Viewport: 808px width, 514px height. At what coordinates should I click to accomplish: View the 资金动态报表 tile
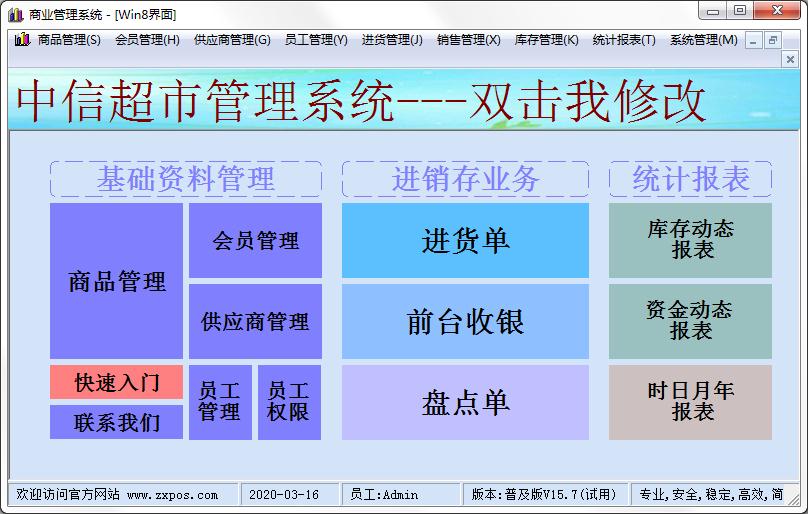[690, 322]
